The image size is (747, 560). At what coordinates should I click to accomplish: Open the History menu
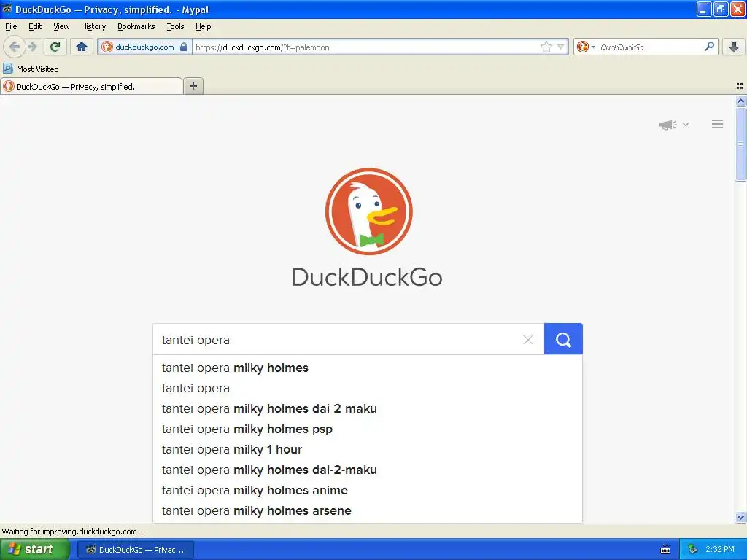pyautogui.click(x=93, y=26)
